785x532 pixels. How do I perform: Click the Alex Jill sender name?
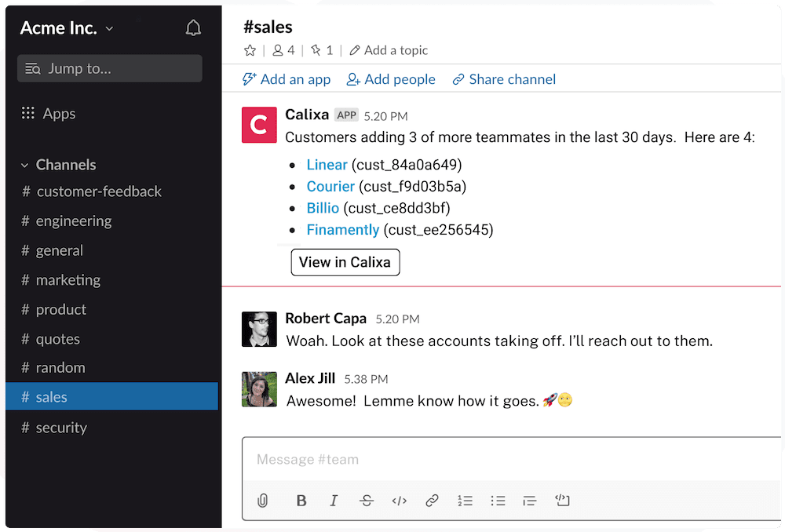(x=310, y=378)
